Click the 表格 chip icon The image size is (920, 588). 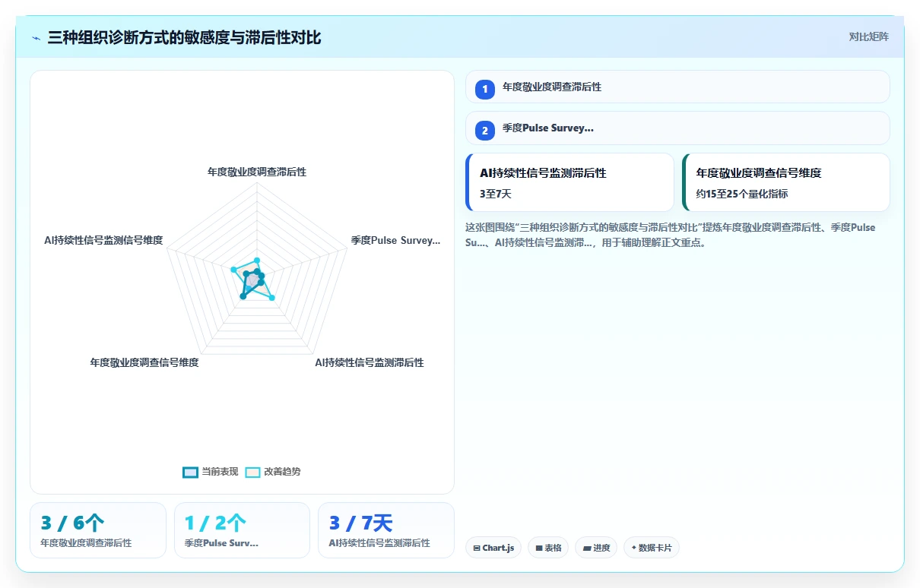coord(539,548)
